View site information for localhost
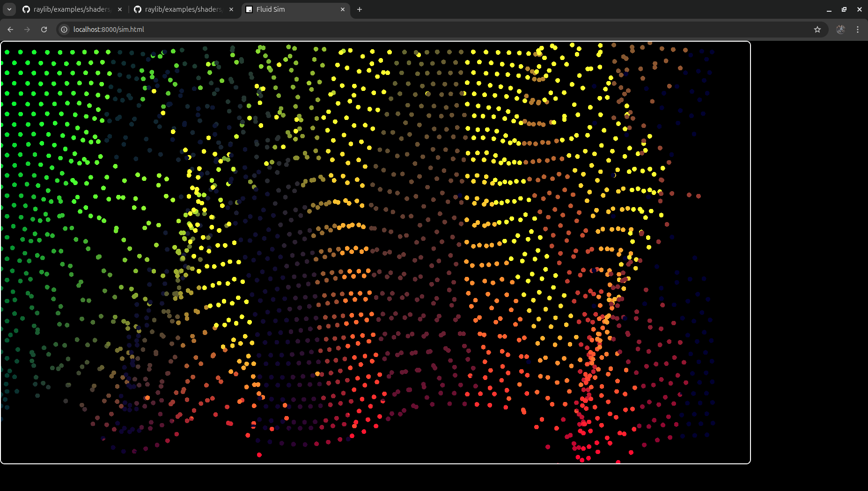The height and width of the screenshot is (491, 868). coord(64,30)
